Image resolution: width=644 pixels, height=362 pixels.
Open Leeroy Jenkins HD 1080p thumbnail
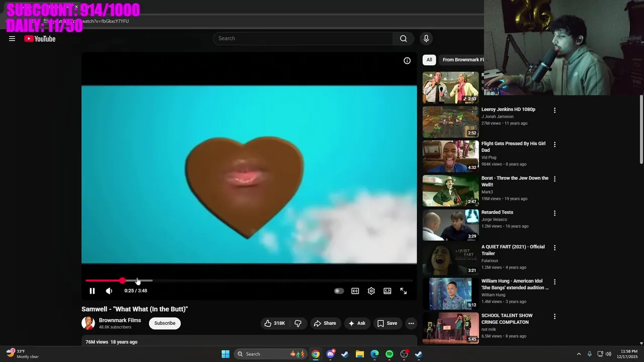450,122
